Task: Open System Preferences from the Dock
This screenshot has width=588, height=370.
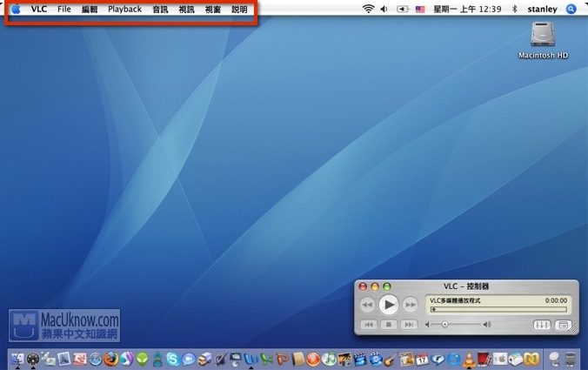Action: pyautogui.click(x=500, y=360)
